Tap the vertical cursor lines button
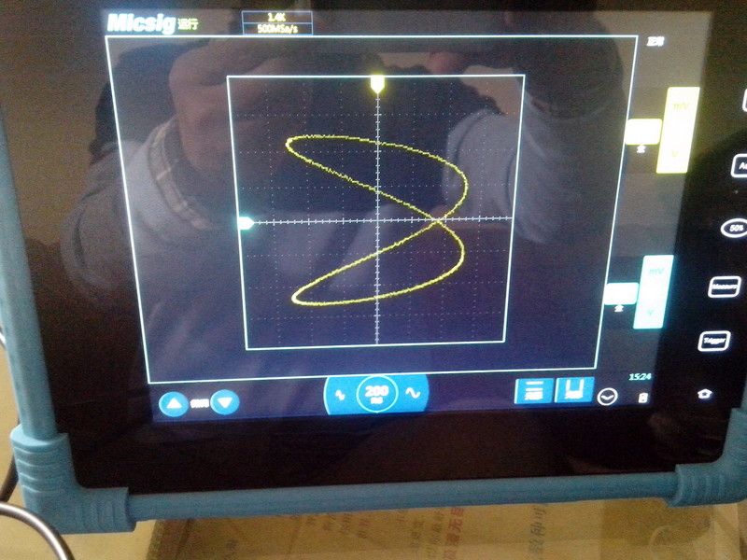The height and width of the screenshot is (560, 747). coord(574,390)
